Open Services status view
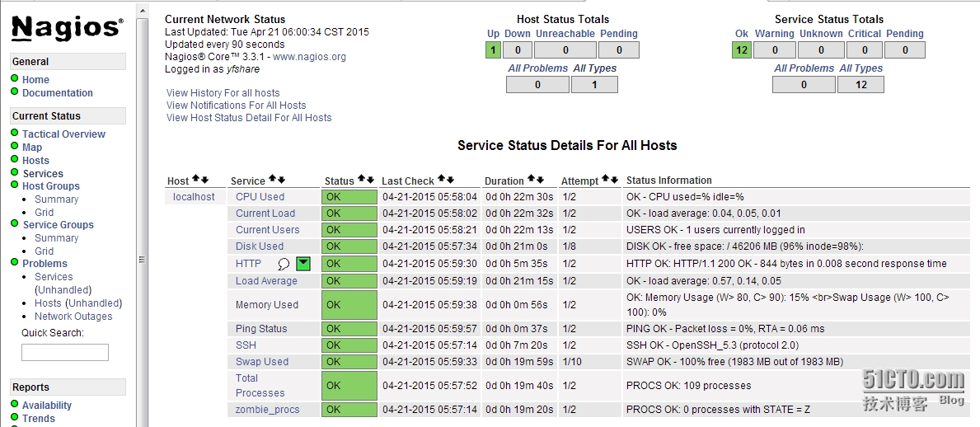Image resolution: width=980 pixels, height=427 pixels. click(x=43, y=174)
